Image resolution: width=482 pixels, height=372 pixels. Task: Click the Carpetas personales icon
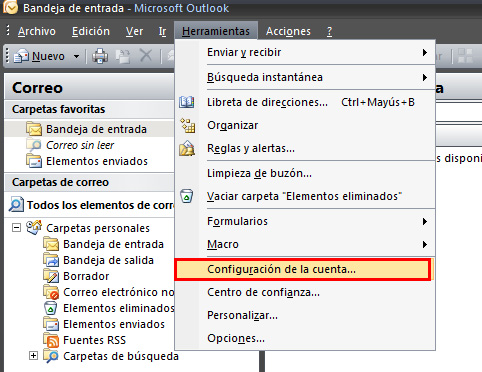pyautogui.click(x=34, y=228)
